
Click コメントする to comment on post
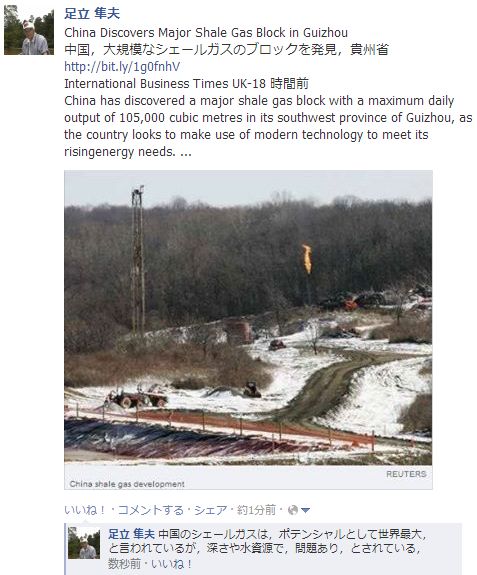[x=151, y=510]
